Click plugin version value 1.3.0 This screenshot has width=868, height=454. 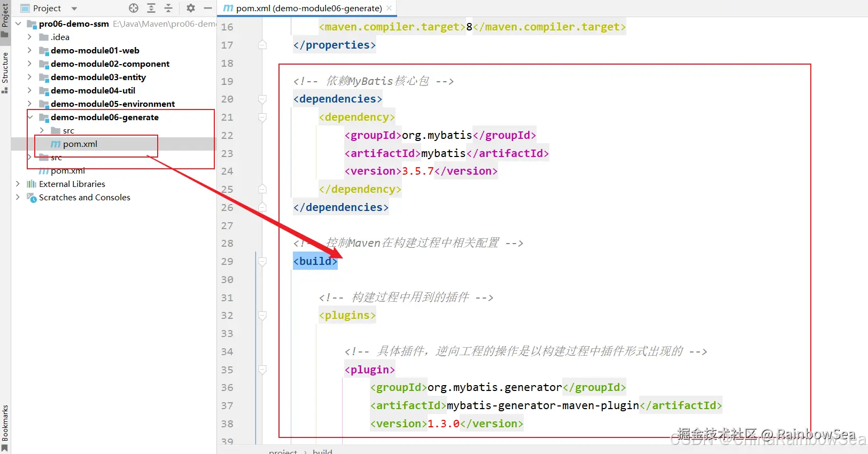pyautogui.click(x=444, y=424)
